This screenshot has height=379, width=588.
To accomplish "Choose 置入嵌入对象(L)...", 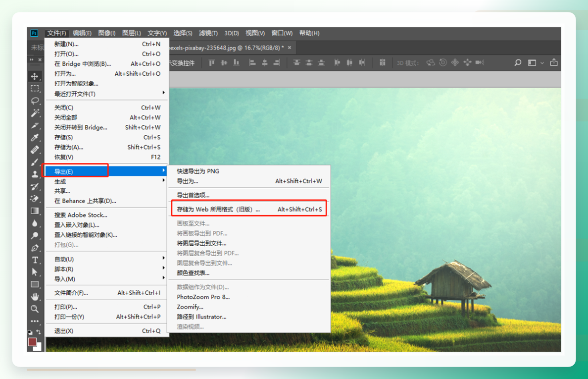I will pos(106,225).
